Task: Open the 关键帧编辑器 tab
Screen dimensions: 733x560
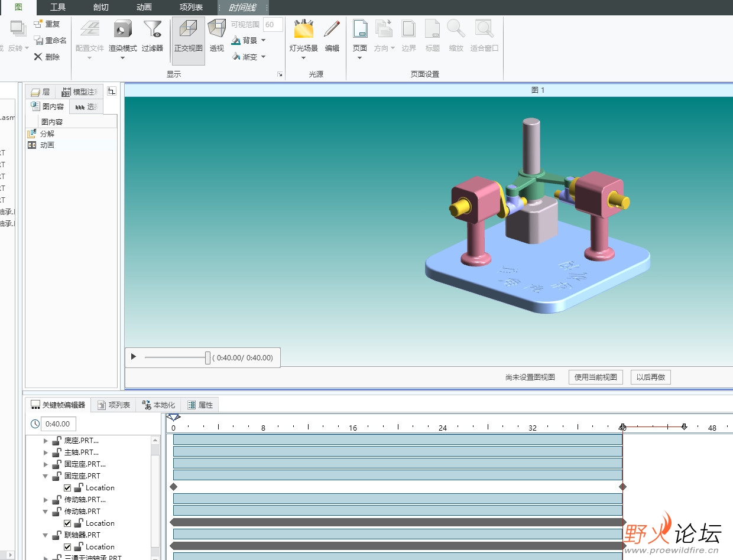Action: [58, 405]
